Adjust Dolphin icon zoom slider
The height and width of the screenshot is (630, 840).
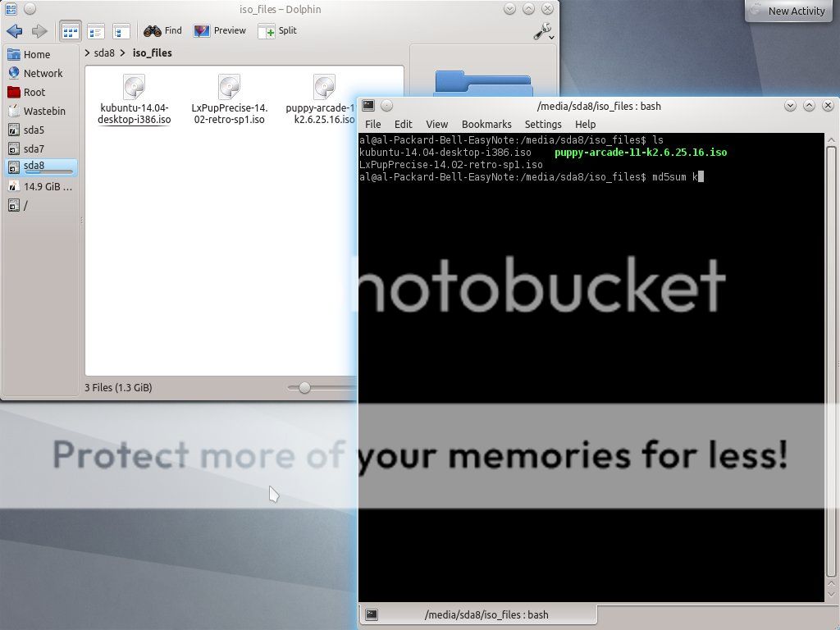(x=304, y=388)
